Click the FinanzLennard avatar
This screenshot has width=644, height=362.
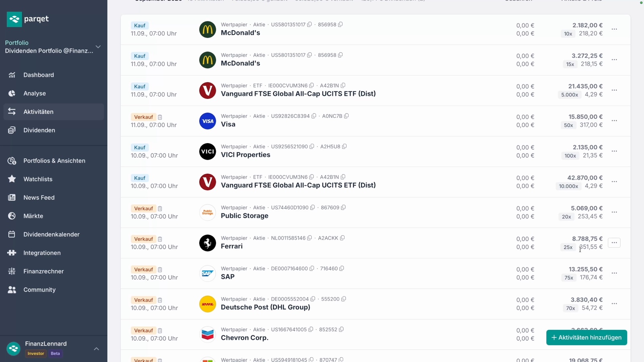[14, 349]
